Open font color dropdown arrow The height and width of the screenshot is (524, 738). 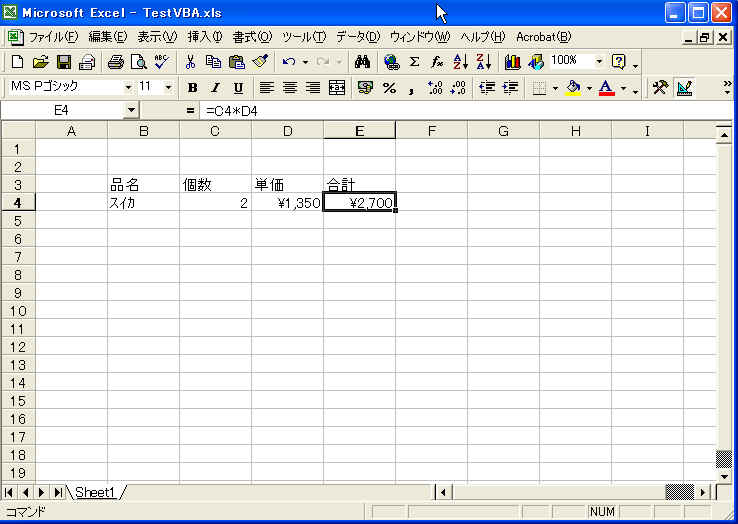point(623,88)
